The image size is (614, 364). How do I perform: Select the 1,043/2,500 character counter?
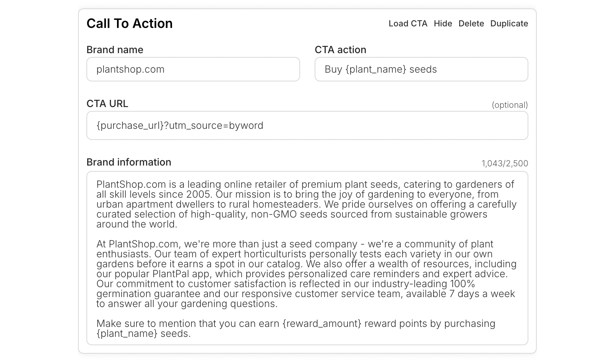(x=505, y=163)
